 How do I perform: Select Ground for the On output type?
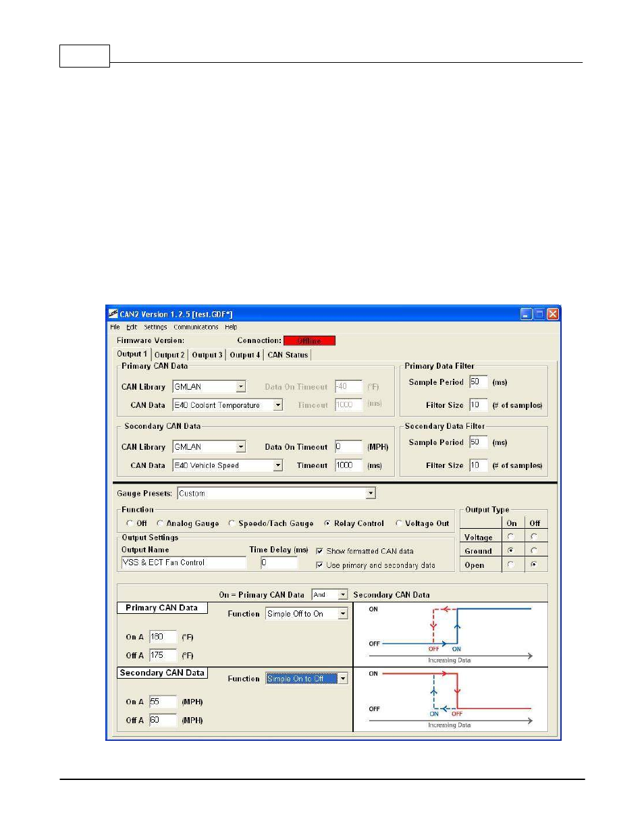coord(511,550)
